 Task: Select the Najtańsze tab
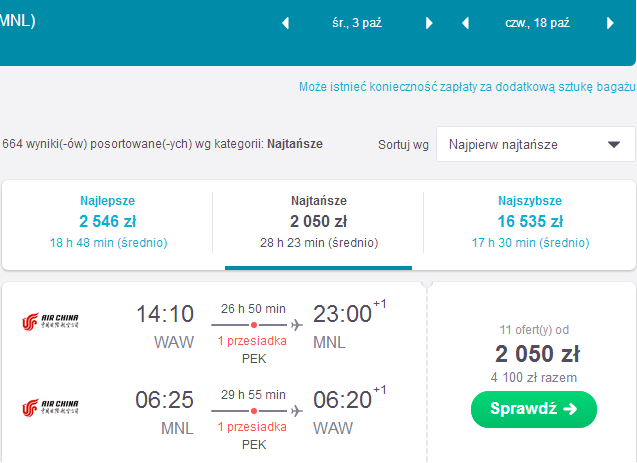(318, 222)
